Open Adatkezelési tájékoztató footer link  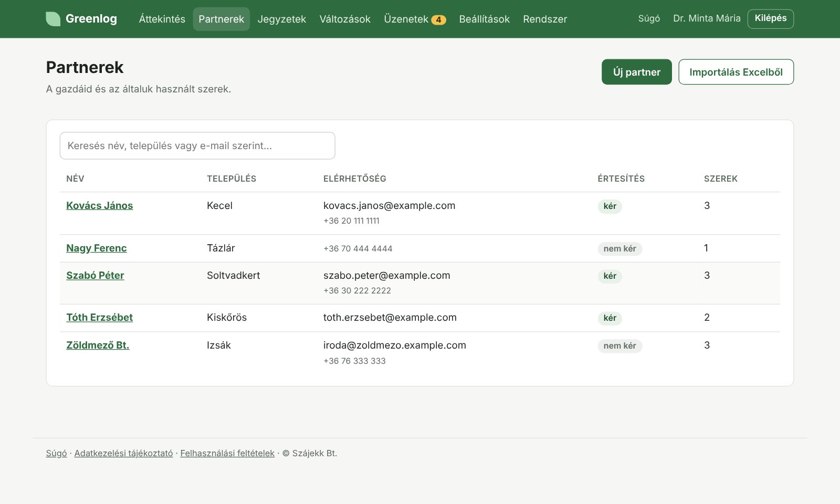tap(123, 453)
